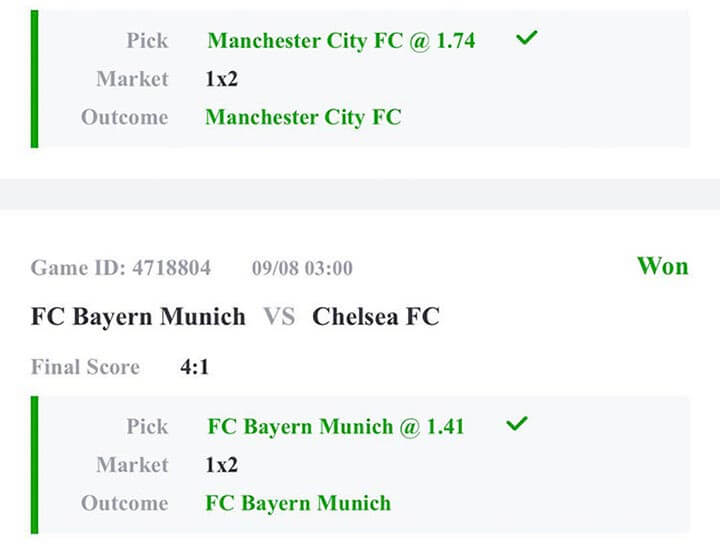Open the Chelsea FC team name
The height and width of the screenshot is (555, 720).
pyautogui.click(x=376, y=317)
